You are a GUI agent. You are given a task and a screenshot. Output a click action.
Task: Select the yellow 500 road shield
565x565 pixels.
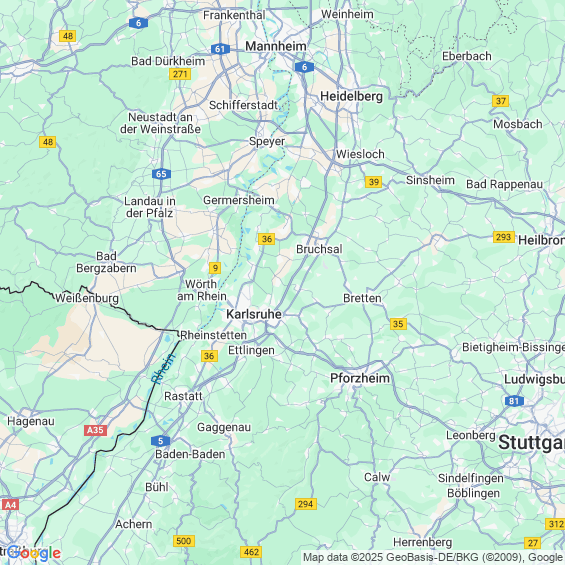click(x=184, y=540)
